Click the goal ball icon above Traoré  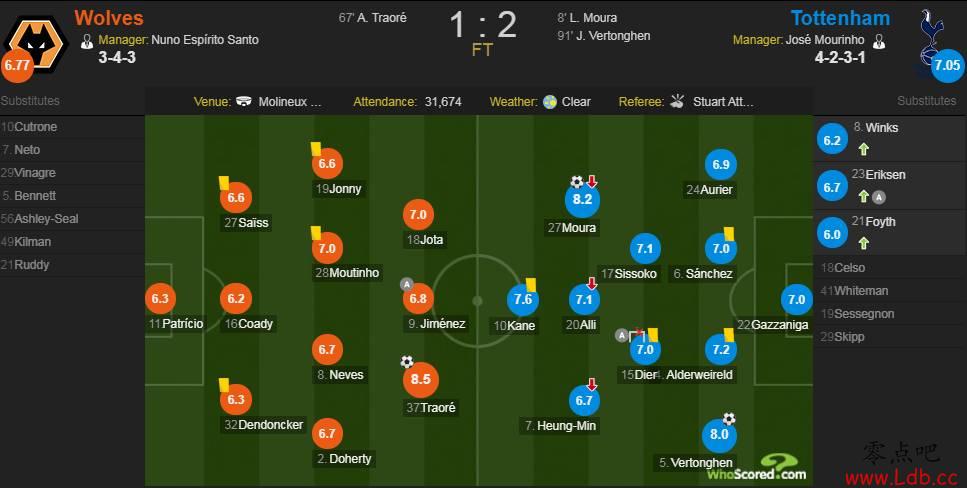[407, 361]
